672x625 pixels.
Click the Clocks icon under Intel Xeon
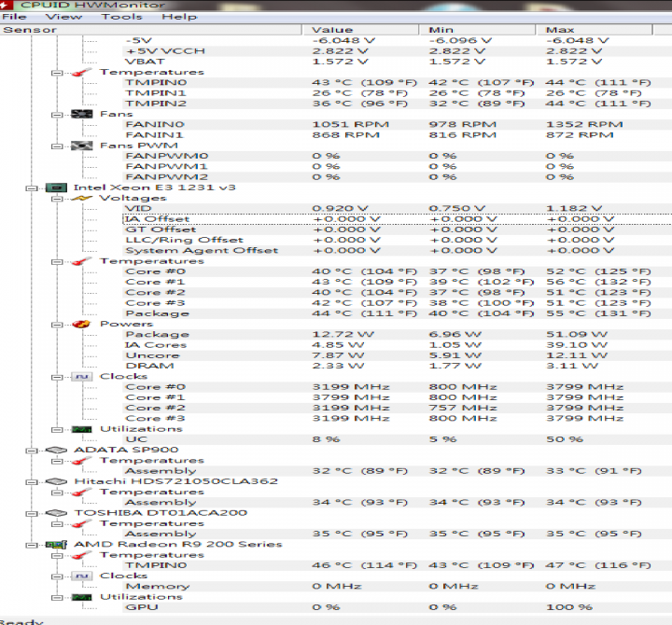81,377
